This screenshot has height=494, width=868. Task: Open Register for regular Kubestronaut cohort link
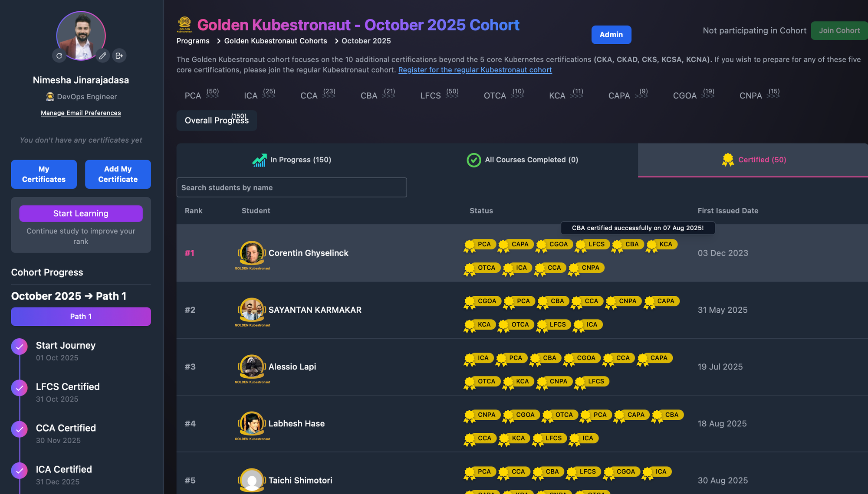tap(475, 70)
